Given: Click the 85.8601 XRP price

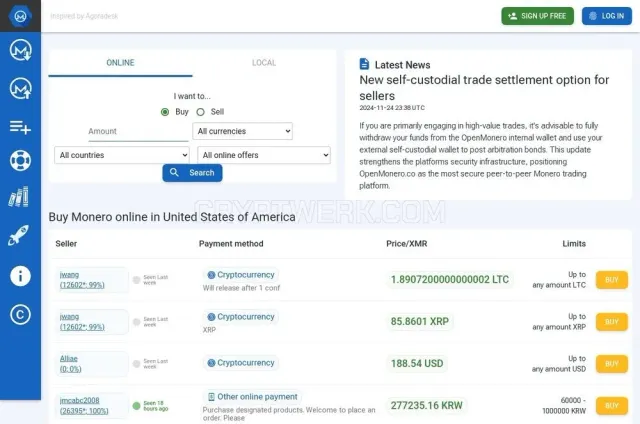Looking at the screenshot, I should click(x=420, y=322).
